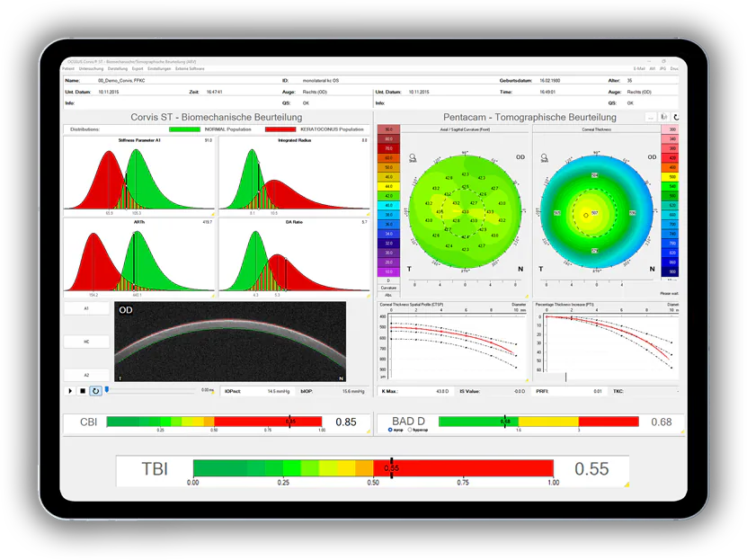Click the Curvature button below color scale
This screenshot has width=747, height=560.
[388, 288]
